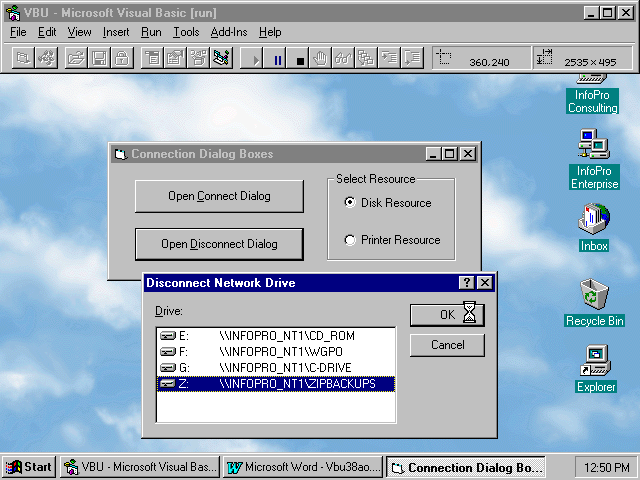The height and width of the screenshot is (480, 640).
Task: Open Instant Watch via the eyeglasses icon
Action: tap(343, 59)
